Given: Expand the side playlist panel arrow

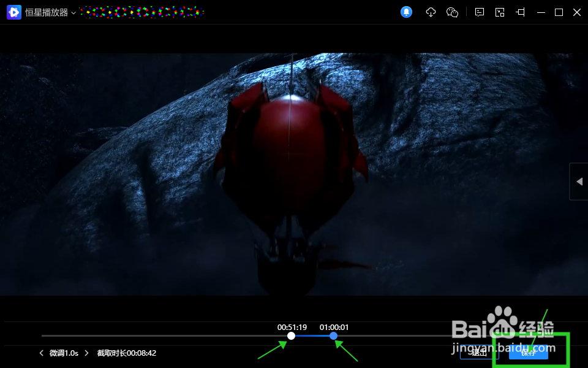Looking at the screenshot, I should click(579, 182).
